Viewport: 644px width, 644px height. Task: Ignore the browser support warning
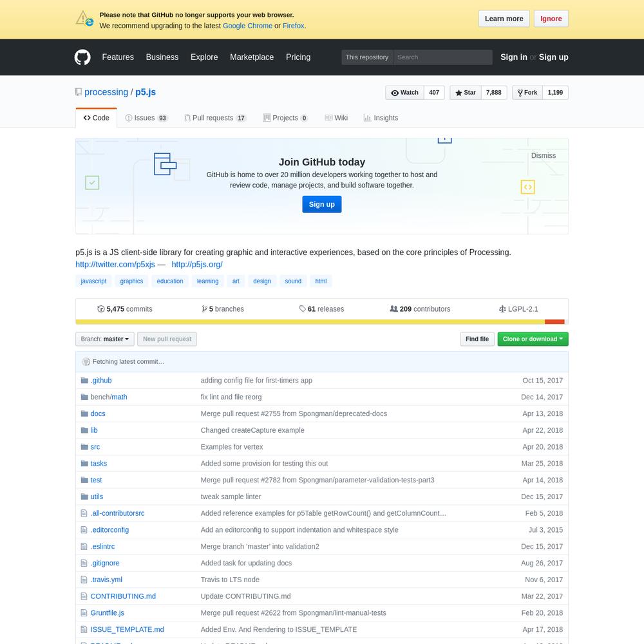click(551, 19)
